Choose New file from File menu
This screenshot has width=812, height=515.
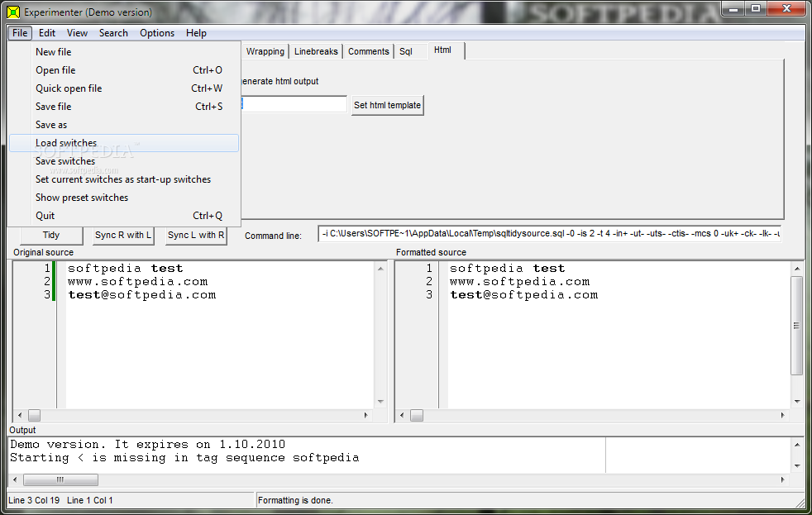124,52
